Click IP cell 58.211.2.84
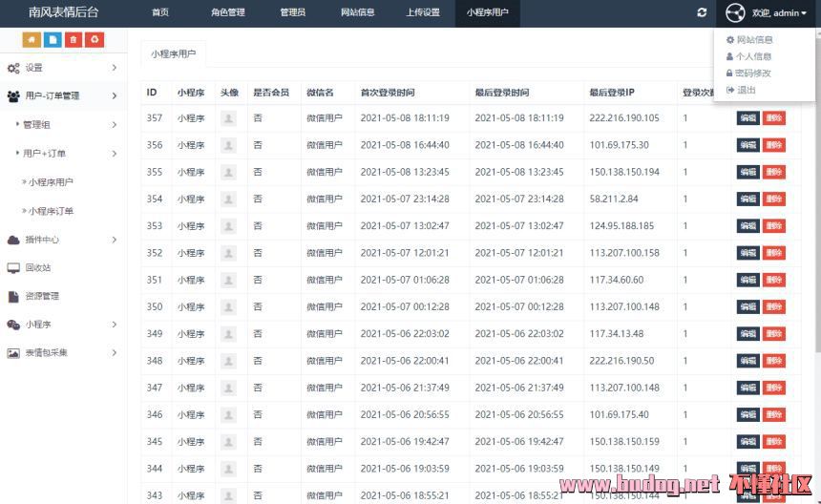 coord(614,199)
